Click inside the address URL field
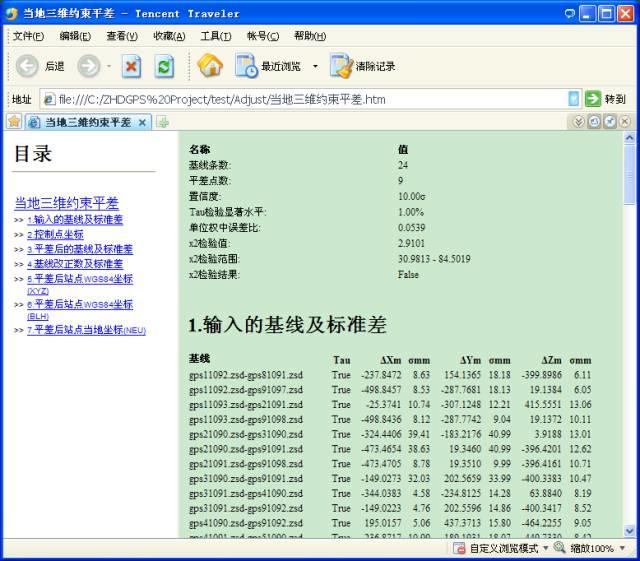This screenshot has width=640, height=561. click(310, 99)
